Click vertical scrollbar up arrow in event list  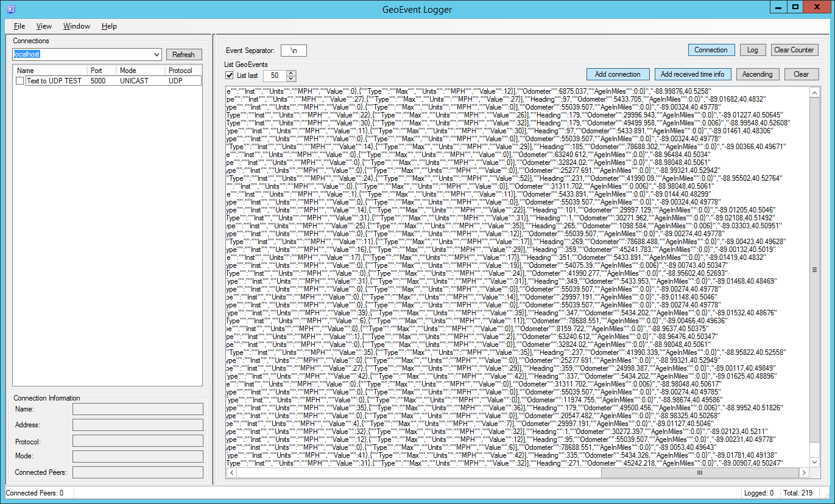pyautogui.click(x=814, y=92)
